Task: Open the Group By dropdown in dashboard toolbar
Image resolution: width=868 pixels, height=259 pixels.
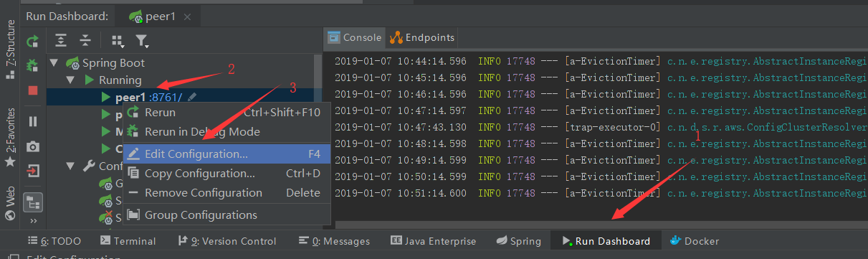Action: pos(117,41)
